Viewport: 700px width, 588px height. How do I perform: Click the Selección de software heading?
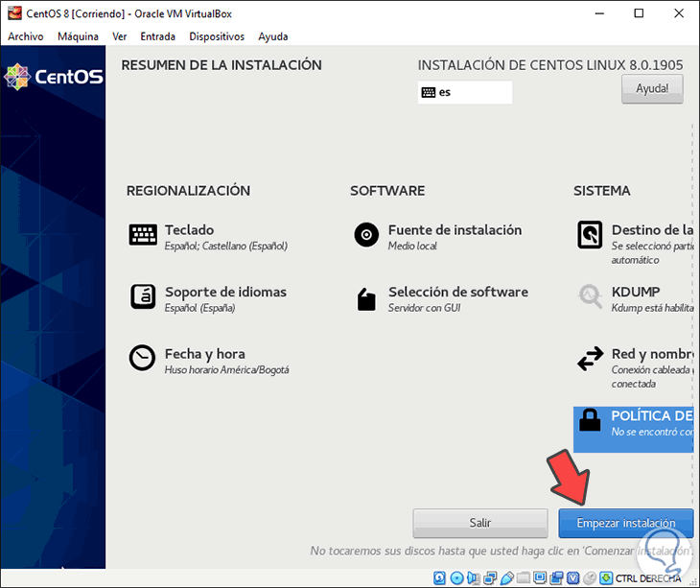pyautogui.click(x=458, y=292)
